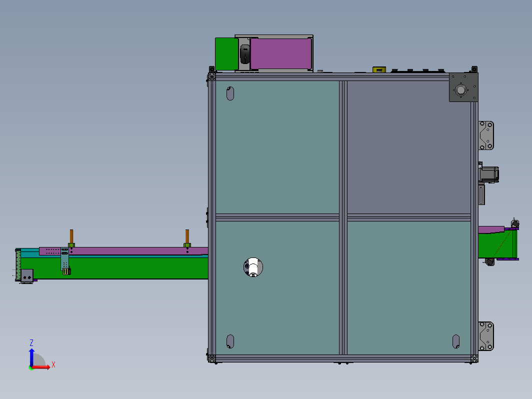This screenshot has width=532, height=399.
Task: Select the white circular part in lower-left panel
Action: click(x=253, y=267)
